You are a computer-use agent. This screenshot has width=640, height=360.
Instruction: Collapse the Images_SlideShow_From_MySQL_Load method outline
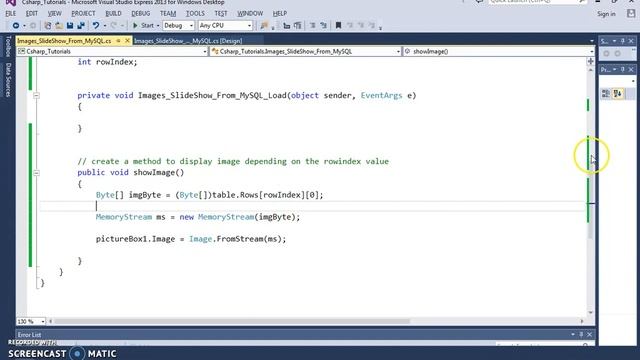coord(36,96)
